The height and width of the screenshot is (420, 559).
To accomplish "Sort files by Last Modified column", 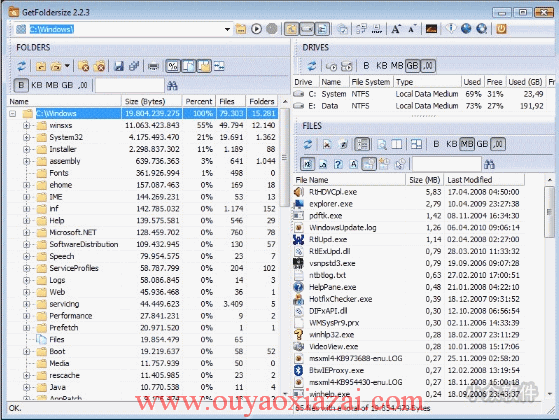I will pos(484,180).
